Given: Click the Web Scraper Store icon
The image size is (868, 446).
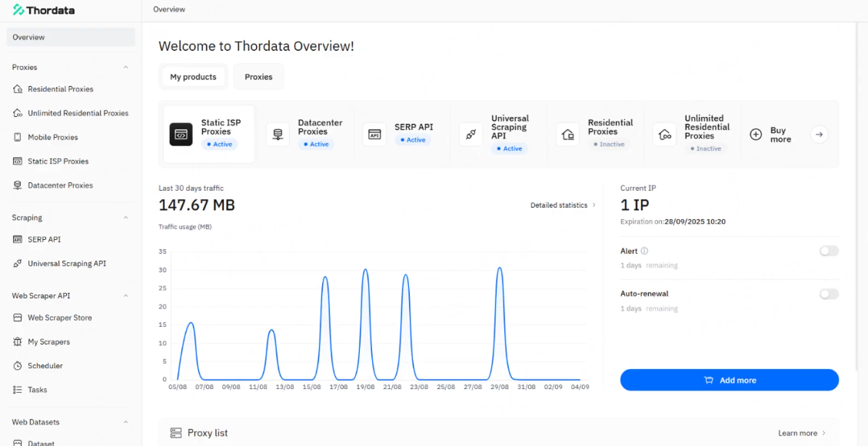Looking at the screenshot, I should click(x=18, y=318).
